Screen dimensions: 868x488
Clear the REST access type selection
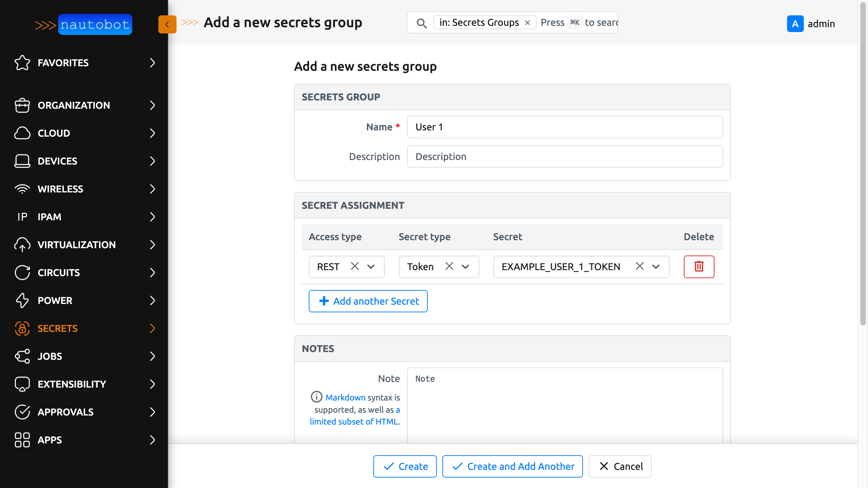(x=355, y=266)
